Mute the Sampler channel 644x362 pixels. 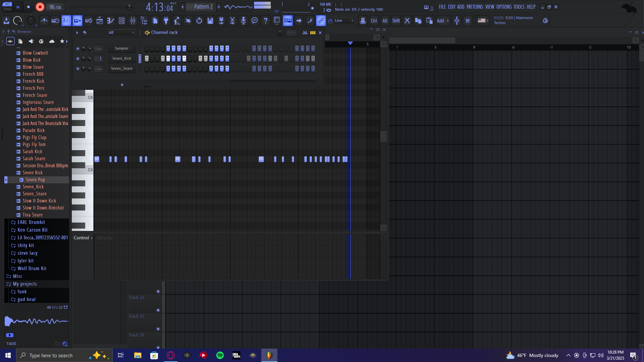tap(78, 49)
